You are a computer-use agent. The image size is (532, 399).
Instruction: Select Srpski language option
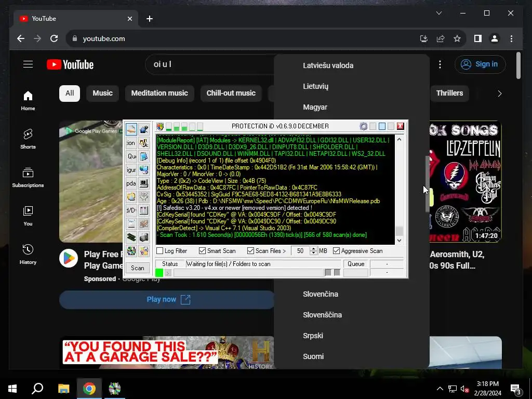pos(313,336)
